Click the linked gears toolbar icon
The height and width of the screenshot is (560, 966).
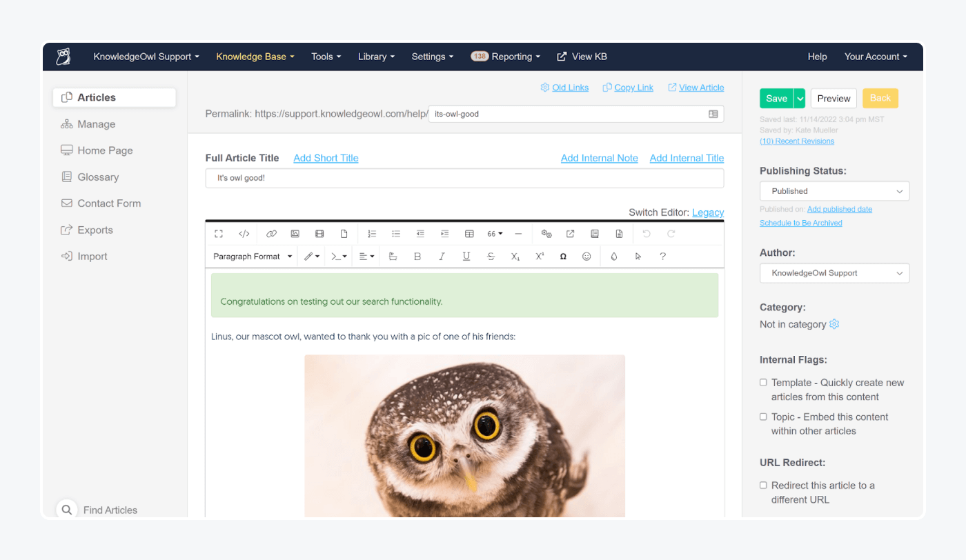point(546,234)
